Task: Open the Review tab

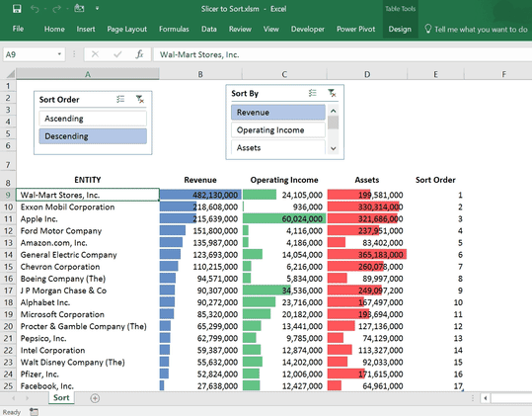Action: [240, 30]
